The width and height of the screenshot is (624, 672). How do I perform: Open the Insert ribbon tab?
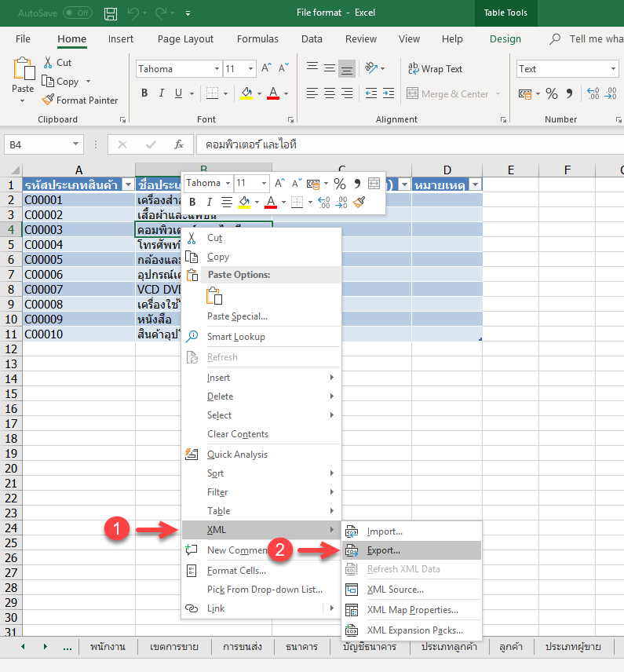tap(120, 39)
